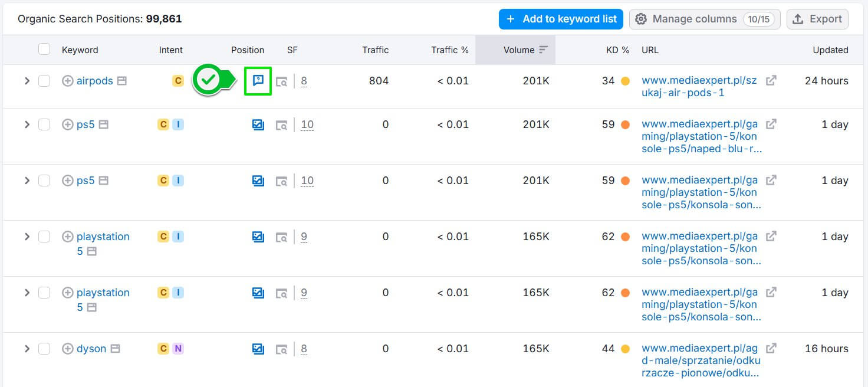
Task: View SERP snapshot in ps5 konsola-son row
Action: [282, 181]
